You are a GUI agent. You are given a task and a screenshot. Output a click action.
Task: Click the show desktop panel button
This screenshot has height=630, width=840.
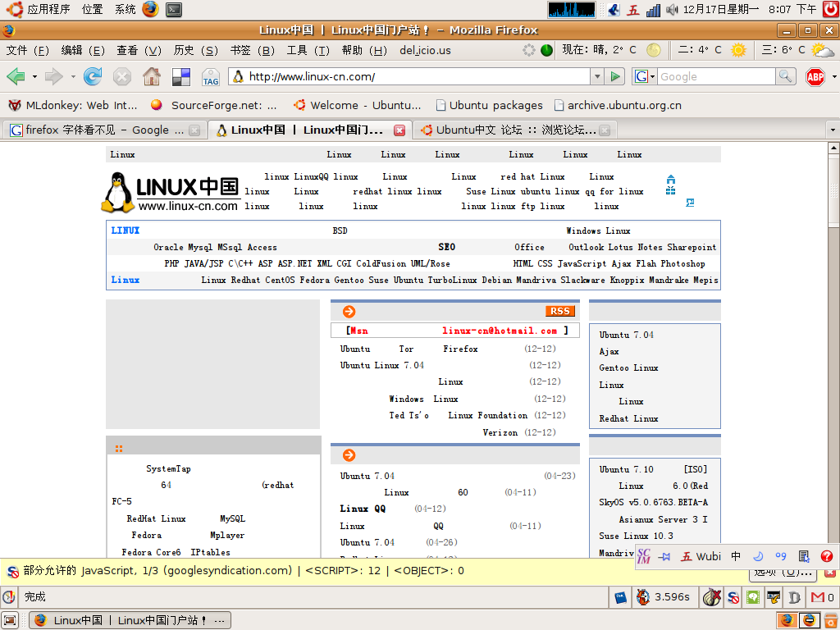[x=10, y=620]
